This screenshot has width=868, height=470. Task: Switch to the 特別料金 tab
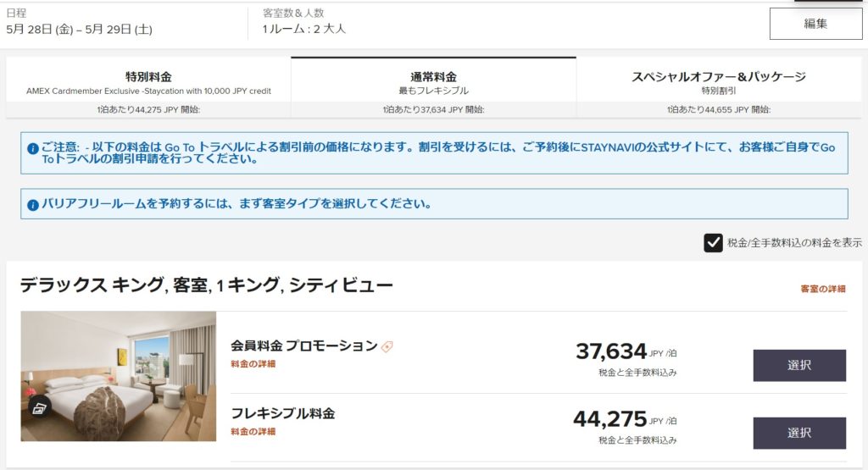(x=148, y=82)
